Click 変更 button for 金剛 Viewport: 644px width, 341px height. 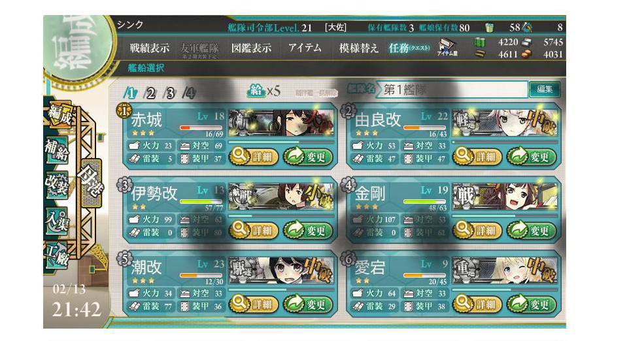coord(532,230)
